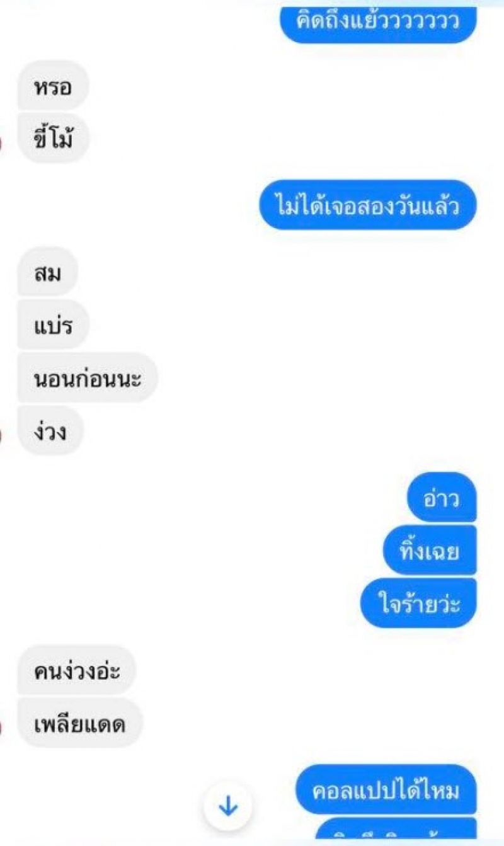The width and height of the screenshot is (504, 846).
Task: Tap the received message หรอ
Action: click(53, 86)
